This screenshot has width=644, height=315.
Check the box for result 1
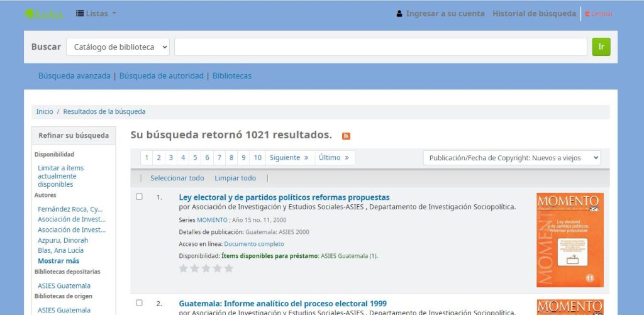(140, 197)
